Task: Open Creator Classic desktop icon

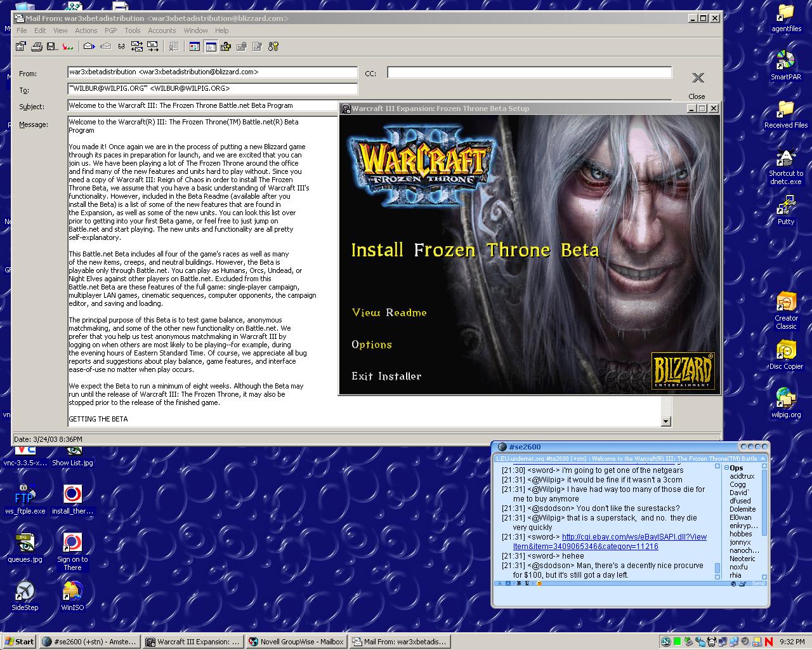Action: click(786, 311)
